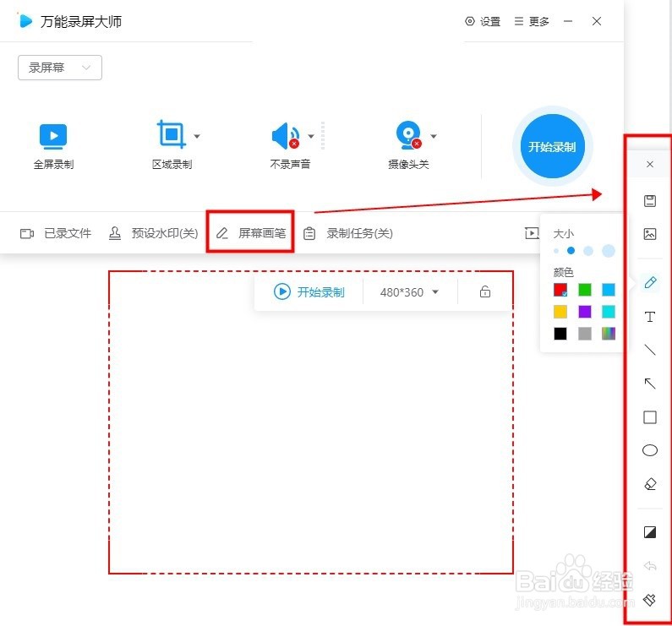
Task: Pick the yellow color swatch
Action: pyautogui.click(x=560, y=312)
